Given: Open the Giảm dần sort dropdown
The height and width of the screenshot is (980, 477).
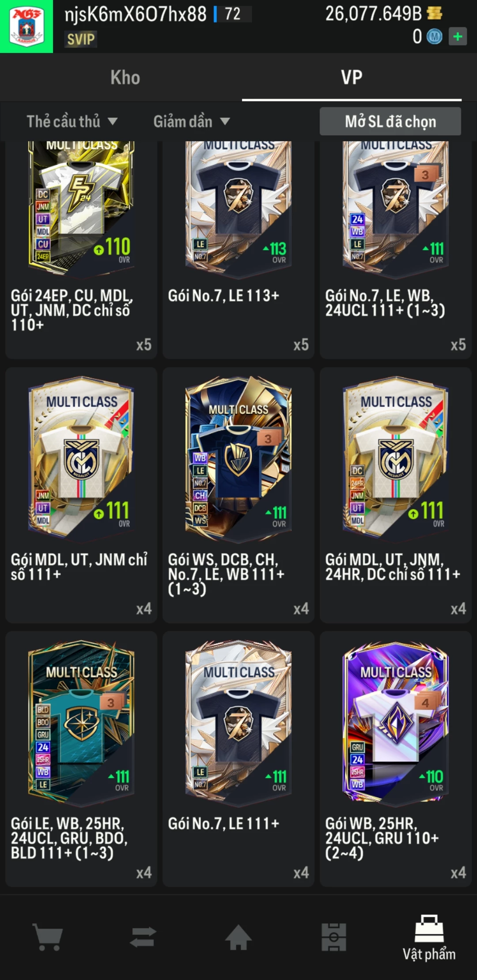Looking at the screenshot, I should pos(192,121).
